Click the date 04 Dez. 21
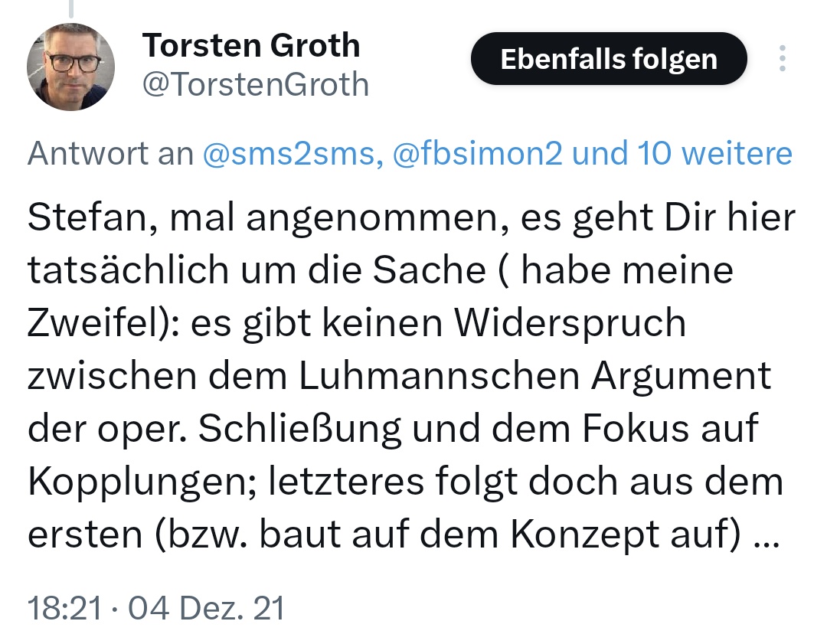827x644 pixels. (206, 609)
